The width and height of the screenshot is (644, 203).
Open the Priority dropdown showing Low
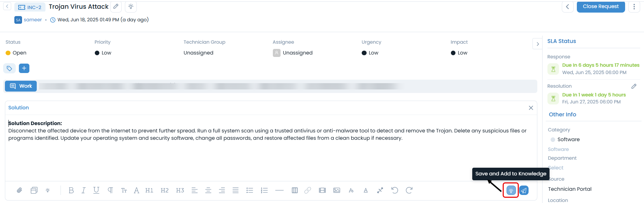(x=106, y=53)
